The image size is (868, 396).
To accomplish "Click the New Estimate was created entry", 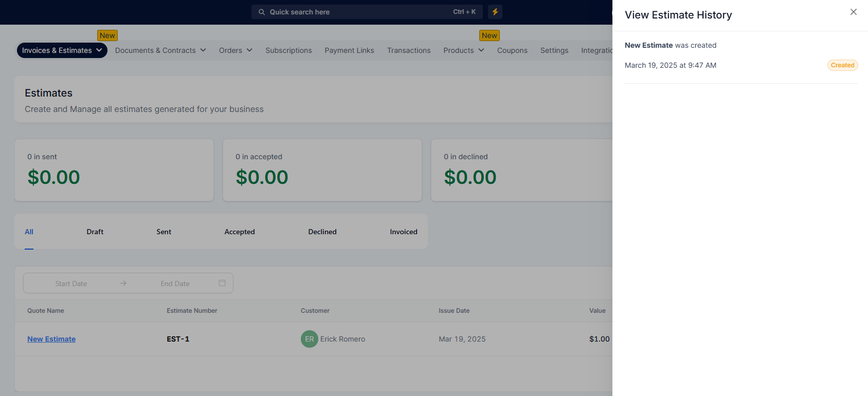I will 671,45.
